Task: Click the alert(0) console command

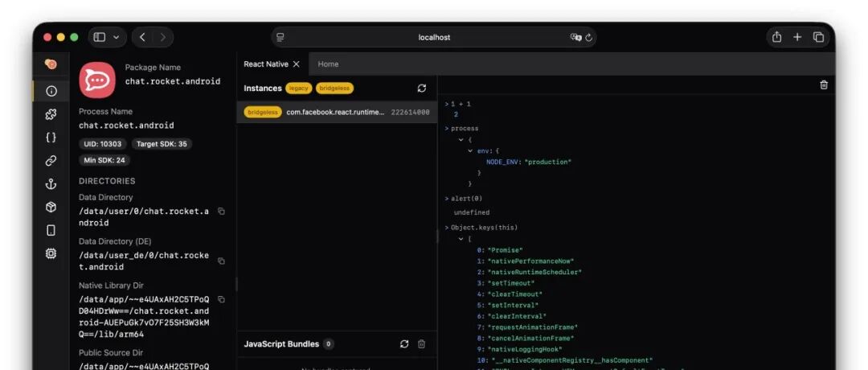Action: [x=466, y=199]
